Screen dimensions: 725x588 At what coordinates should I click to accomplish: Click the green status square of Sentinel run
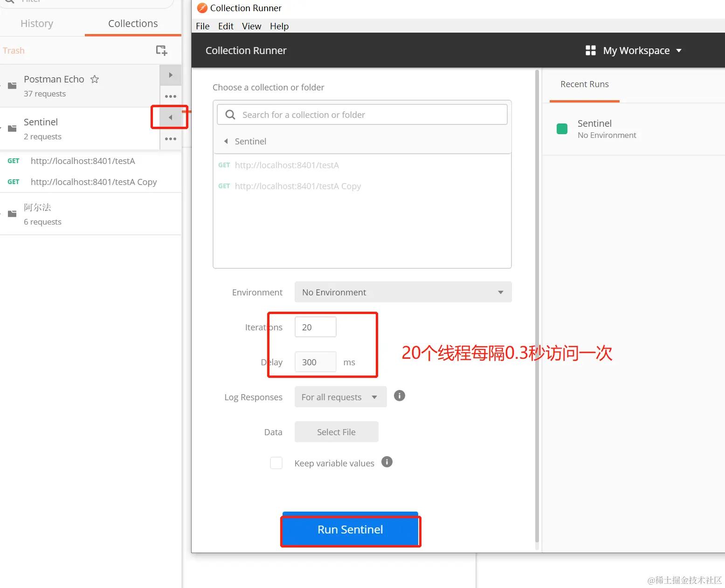562,129
